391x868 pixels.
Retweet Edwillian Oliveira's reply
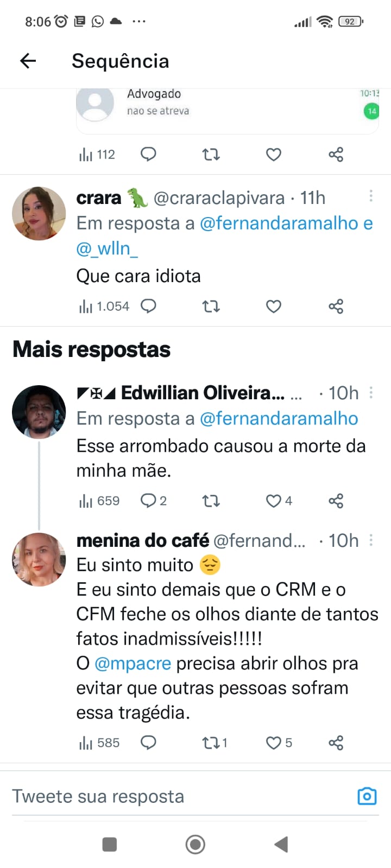pyautogui.click(x=211, y=501)
